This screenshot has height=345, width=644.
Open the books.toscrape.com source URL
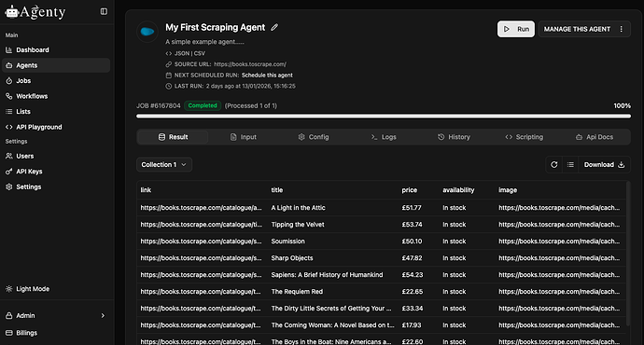[x=250, y=64]
